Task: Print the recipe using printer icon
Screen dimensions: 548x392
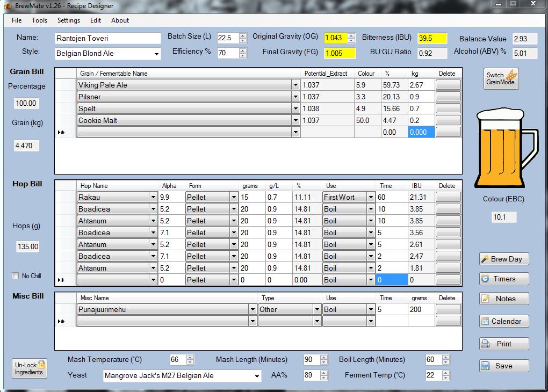Action: tap(503, 344)
